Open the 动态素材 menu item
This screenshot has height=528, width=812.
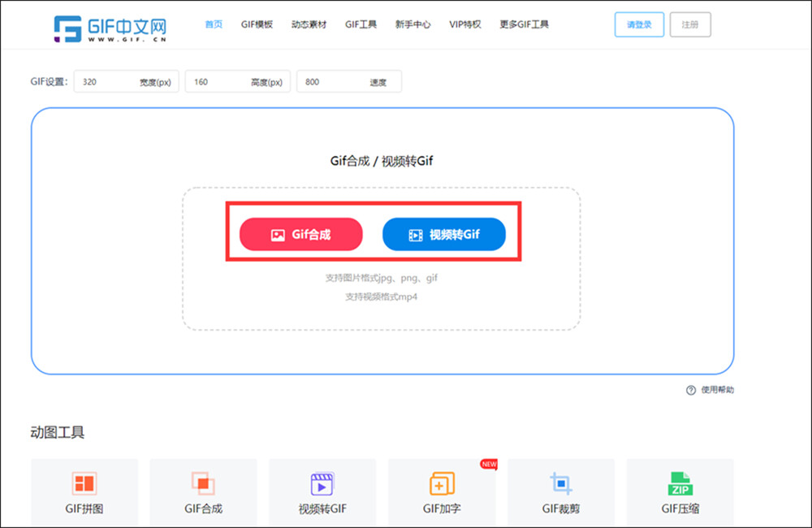pyautogui.click(x=309, y=24)
